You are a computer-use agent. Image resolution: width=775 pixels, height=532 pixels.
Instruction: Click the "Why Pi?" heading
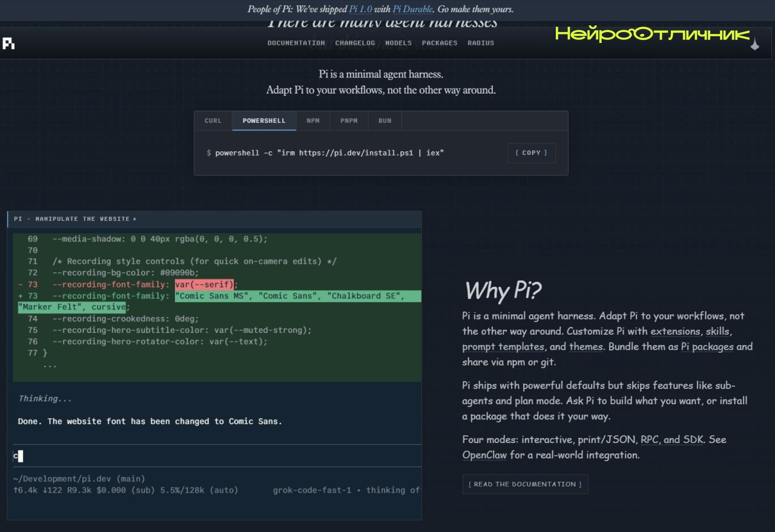coord(503,291)
